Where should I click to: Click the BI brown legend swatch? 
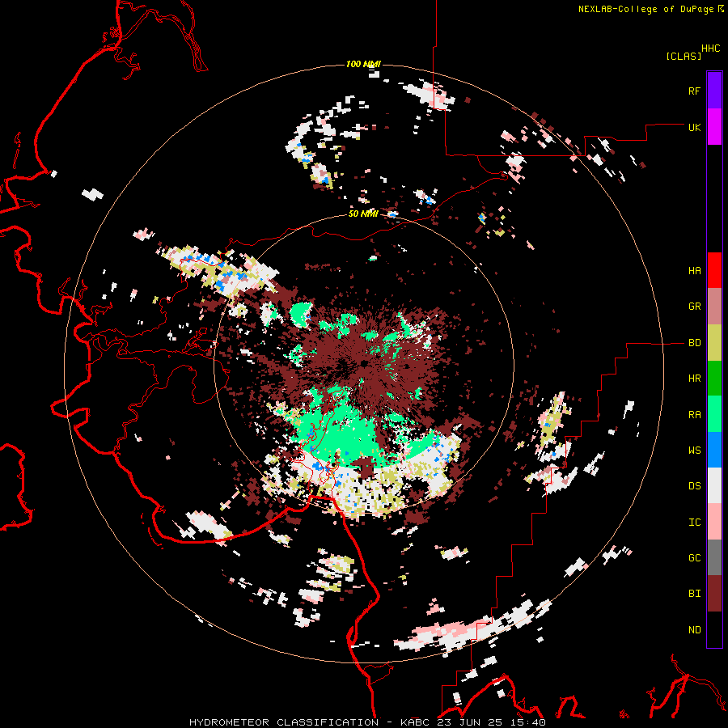coord(714,594)
